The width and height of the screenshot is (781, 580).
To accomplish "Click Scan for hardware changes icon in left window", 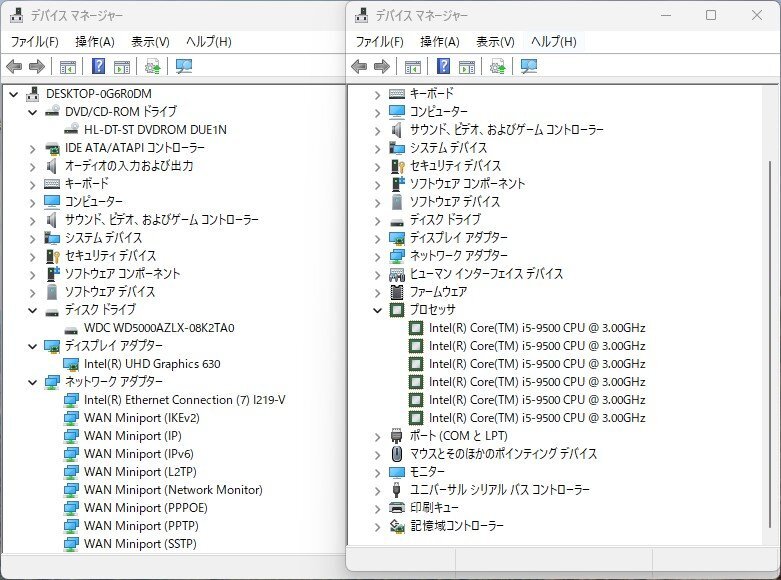I will tap(184, 66).
